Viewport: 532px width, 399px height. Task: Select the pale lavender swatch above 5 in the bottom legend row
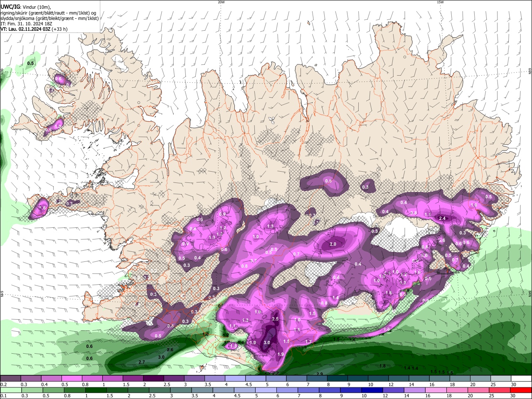click(x=266, y=390)
